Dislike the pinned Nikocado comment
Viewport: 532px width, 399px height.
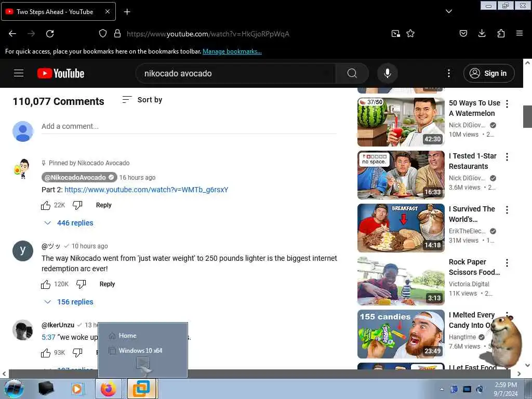(x=77, y=205)
